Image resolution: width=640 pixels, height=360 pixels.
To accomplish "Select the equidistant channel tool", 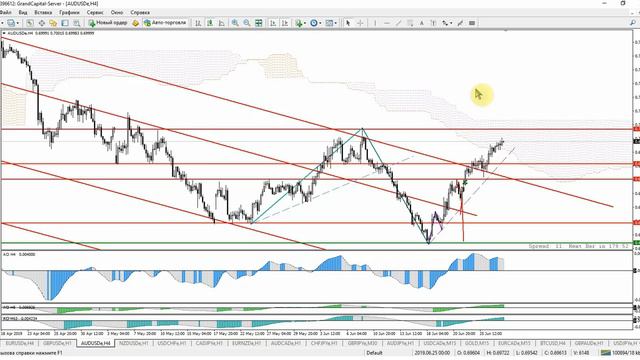I will pyautogui.click(x=410, y=23).
